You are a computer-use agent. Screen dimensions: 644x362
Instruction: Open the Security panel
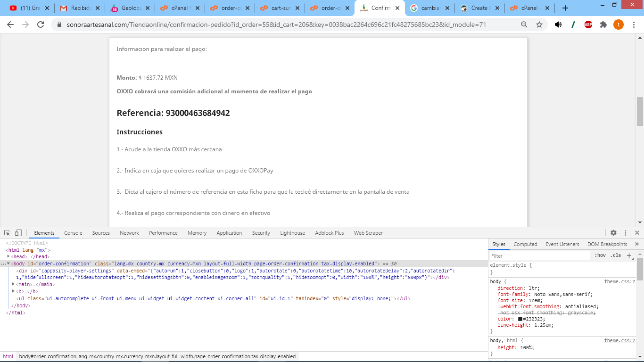pos(261,233)
